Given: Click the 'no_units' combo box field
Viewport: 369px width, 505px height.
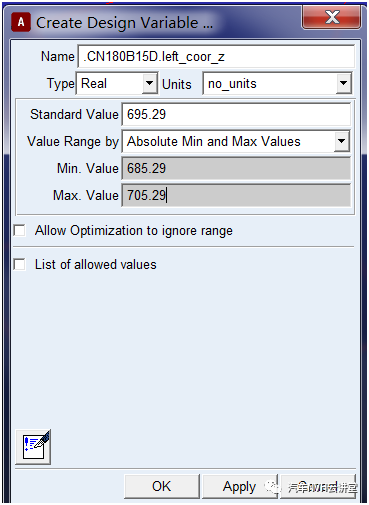Looking at the screenshot, I should 277,83.
